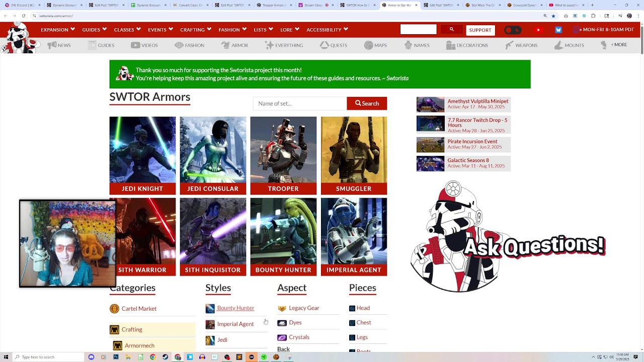Open the Jedi Knight armor thumbnail
Image resolution: width=644 pixels, height=362 pixels.
point(142,155)
